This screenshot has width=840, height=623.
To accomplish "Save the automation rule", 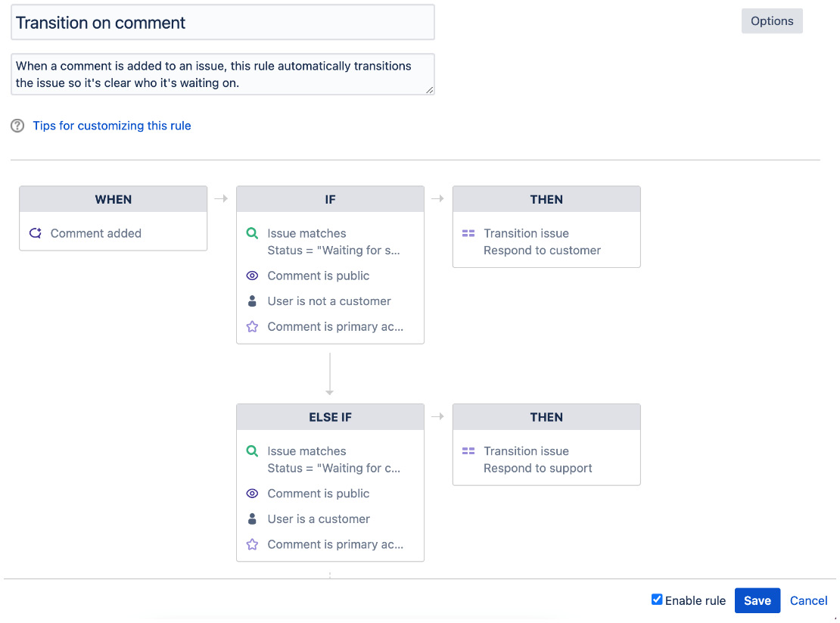I will [x=758, y=600].
